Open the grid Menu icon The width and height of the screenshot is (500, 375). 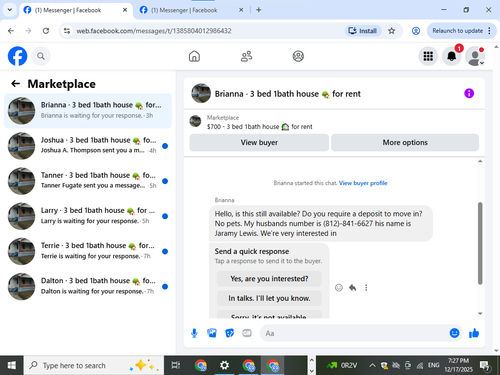click(428, 56)
